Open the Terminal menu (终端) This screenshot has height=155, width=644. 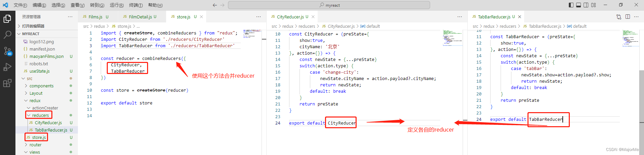point(136,5)
